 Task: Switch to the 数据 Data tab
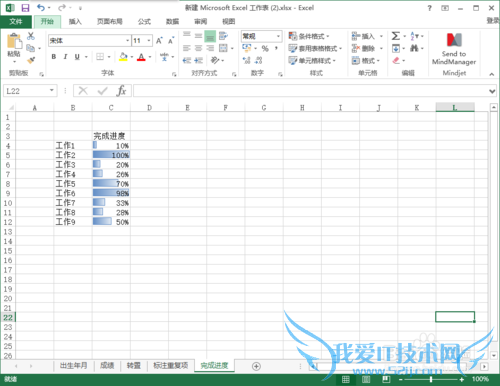(x=172, y=22)
